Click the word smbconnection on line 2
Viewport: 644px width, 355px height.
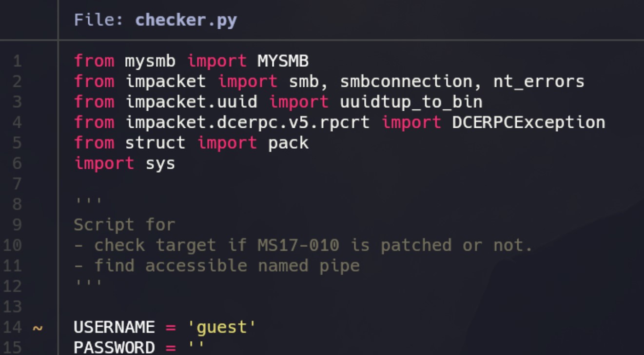[x=406, y=81]
